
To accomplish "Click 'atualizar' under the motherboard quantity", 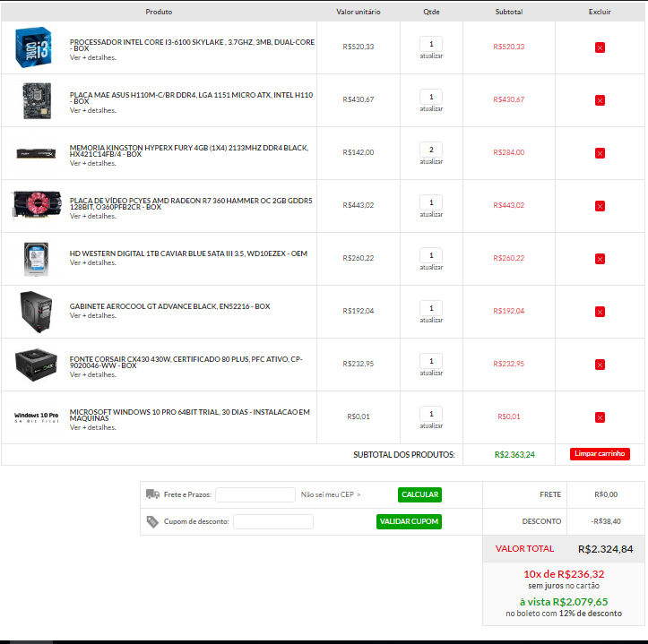I will [431, 108].
